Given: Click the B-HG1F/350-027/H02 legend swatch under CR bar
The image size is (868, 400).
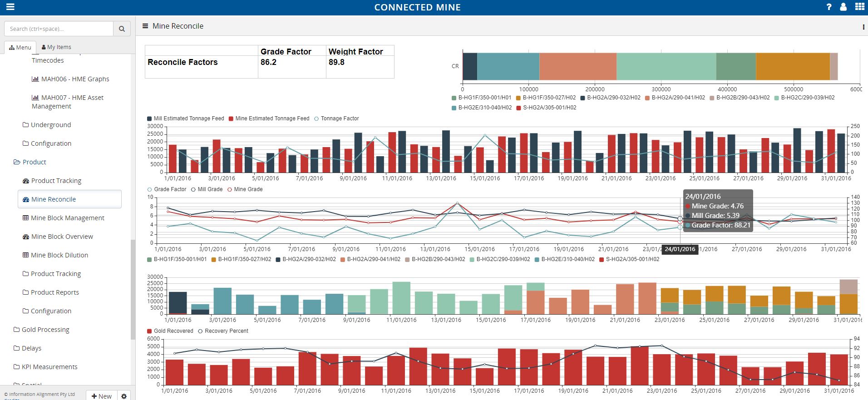Looking at the screenshot, I should (518, 98).
